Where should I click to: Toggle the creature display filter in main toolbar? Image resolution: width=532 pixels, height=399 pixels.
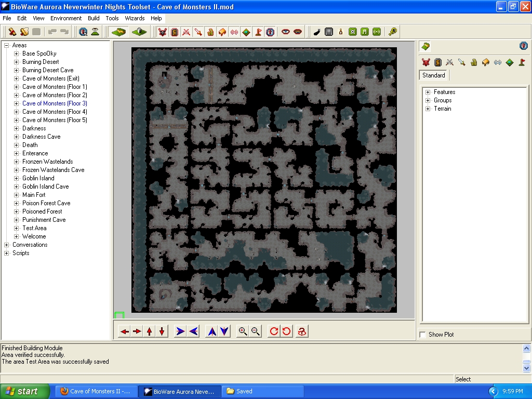pos(163,32)
